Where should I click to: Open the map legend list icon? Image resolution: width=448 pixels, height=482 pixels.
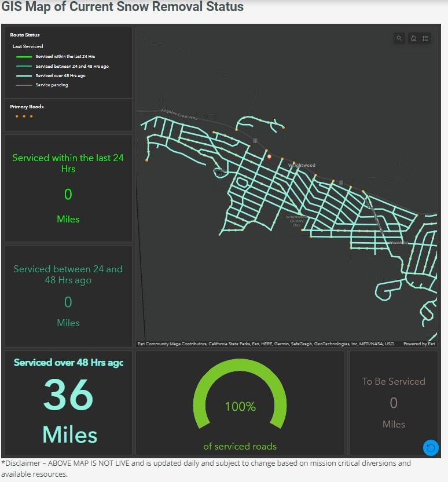pos(425,38)
